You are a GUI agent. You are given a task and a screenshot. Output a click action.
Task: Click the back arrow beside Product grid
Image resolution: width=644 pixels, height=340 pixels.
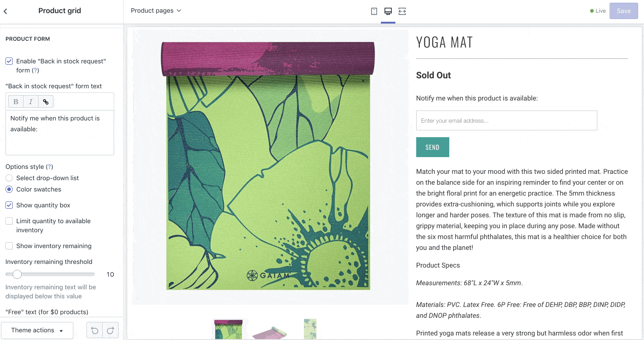pyautogui.click(x=5, y=11)
